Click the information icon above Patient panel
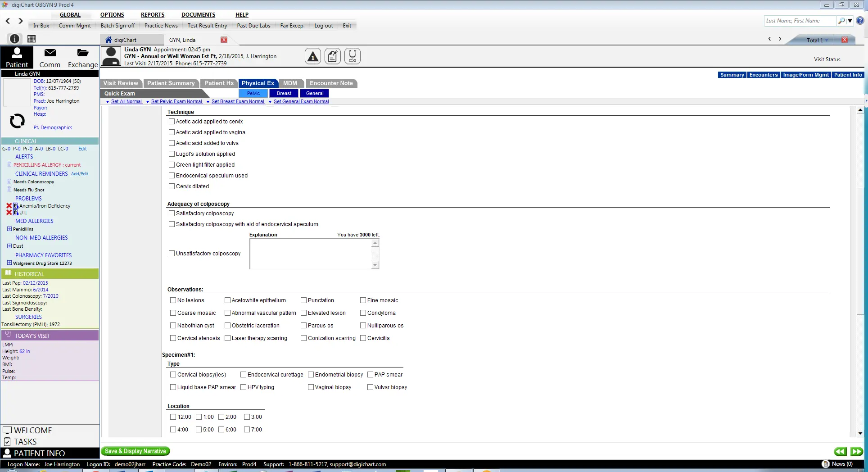This screenshot has width=868, height=472. tap(14, 38)
